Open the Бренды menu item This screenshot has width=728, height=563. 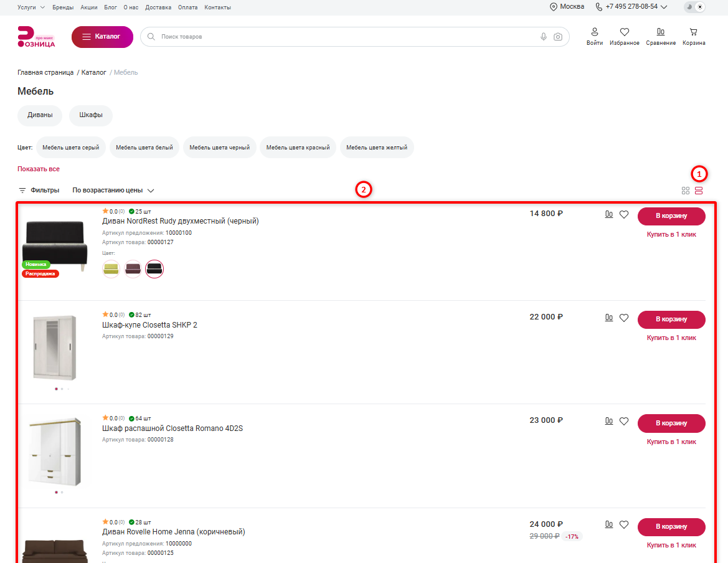[x=63, y=7]
